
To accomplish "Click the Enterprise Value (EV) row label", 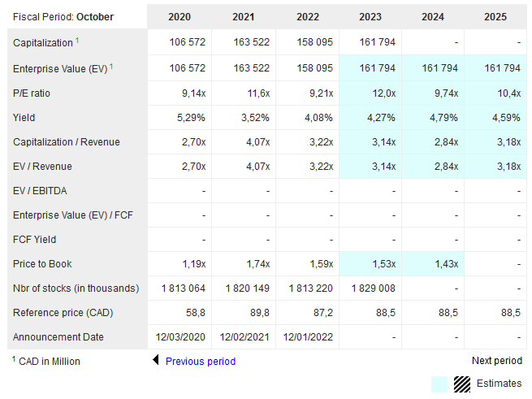I will point(60,69).
